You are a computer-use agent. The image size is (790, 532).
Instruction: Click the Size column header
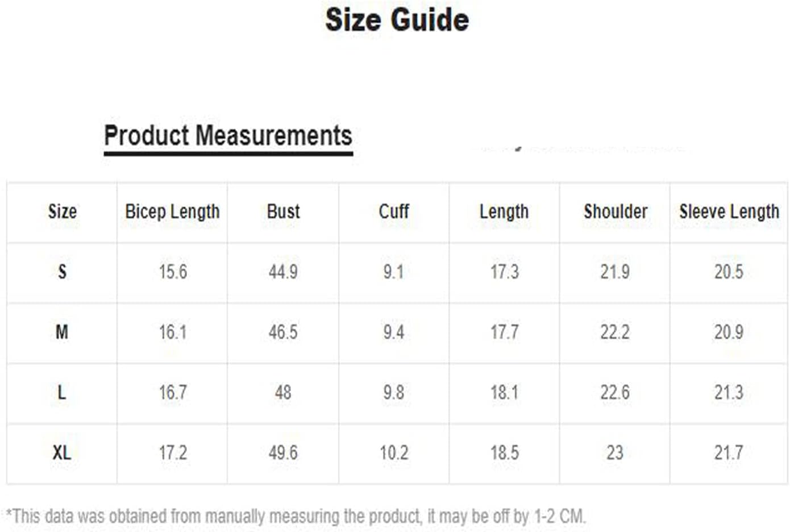[x=62, y=212]
